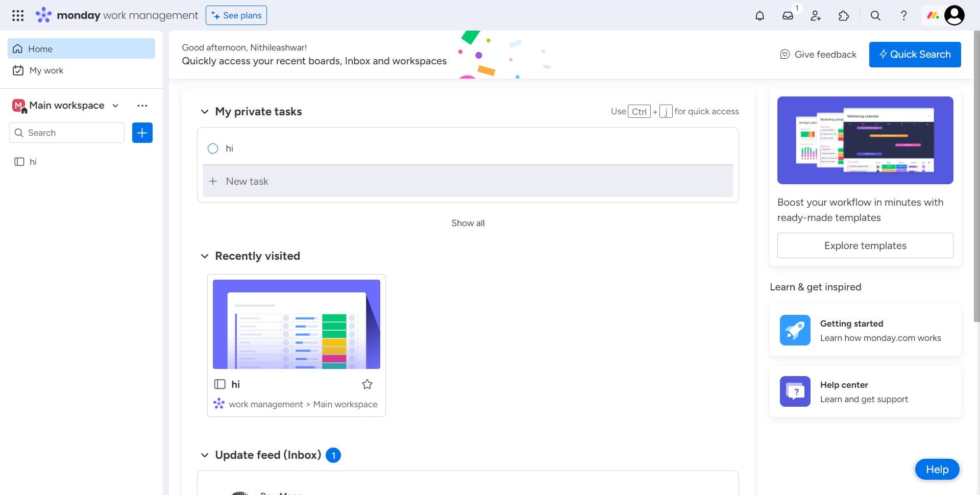Open the help question mark icon
Image resolution: width=980 pixels, height=495 pixels.
[x=903, y=15]
